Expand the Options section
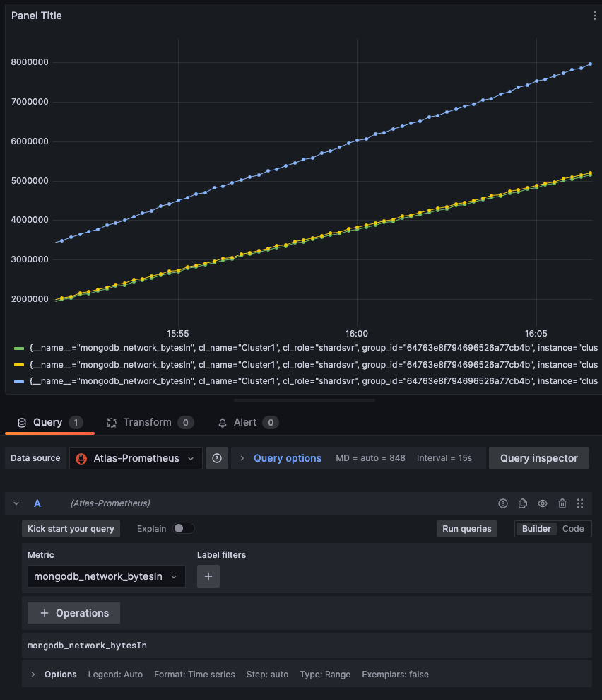This screenshot has width=602, height=700. click(x=33, y=675)
